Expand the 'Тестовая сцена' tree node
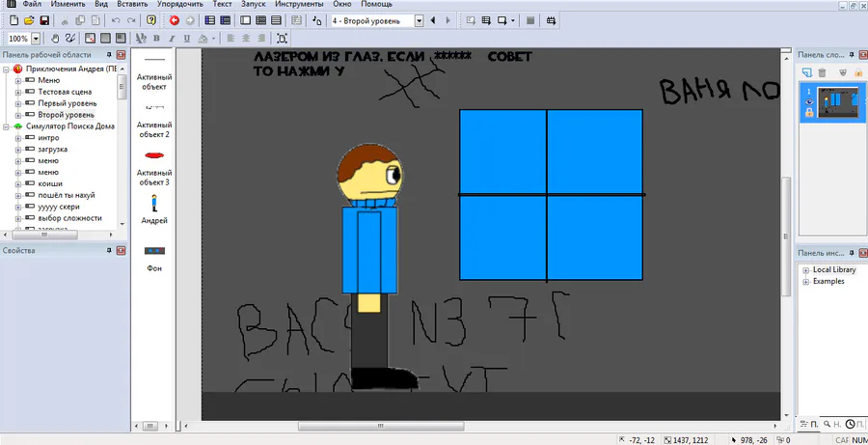This screenshot has width=868, height=445. point(17,92)
